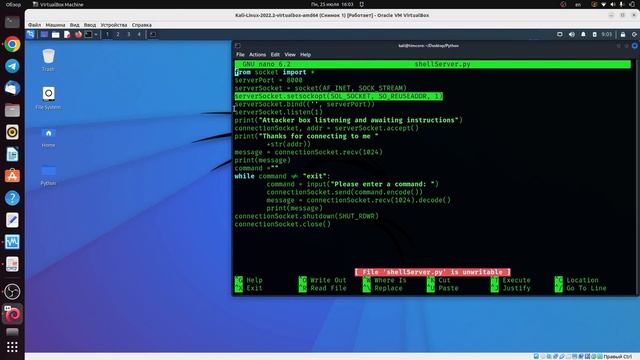Click the 'while command != exit' line
This screenshot has height=360, width=640.
pyautogui.click(x=282, y=176)
